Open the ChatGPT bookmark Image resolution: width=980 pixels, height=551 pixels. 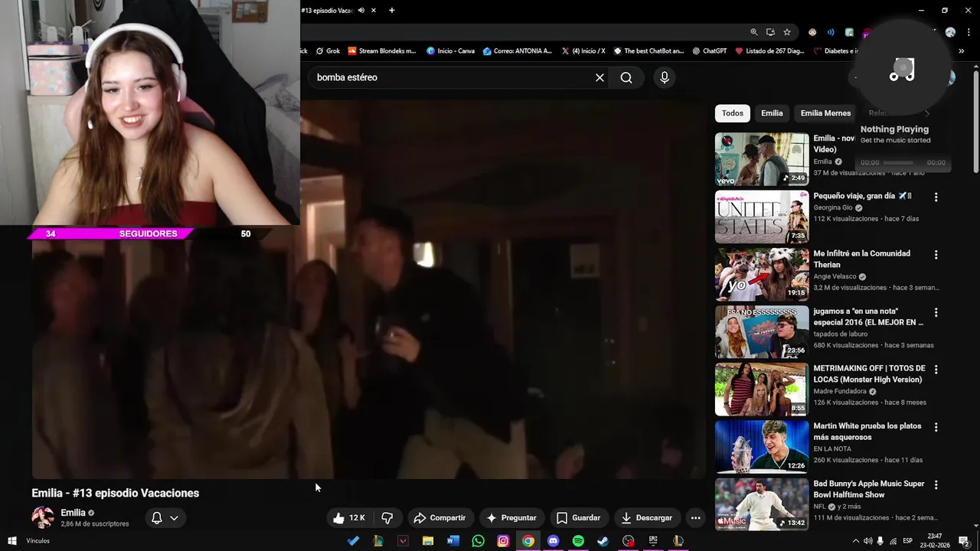[709, 51]
